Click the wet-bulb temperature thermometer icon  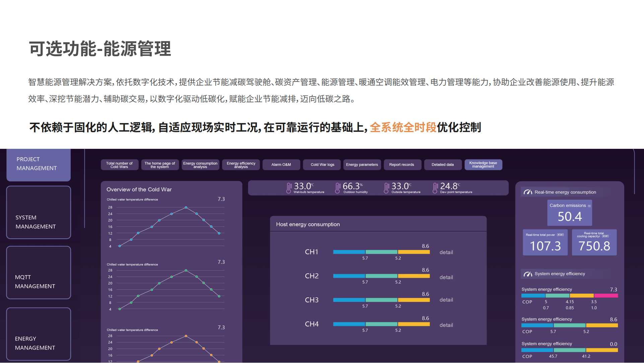[x=289, y=188]
